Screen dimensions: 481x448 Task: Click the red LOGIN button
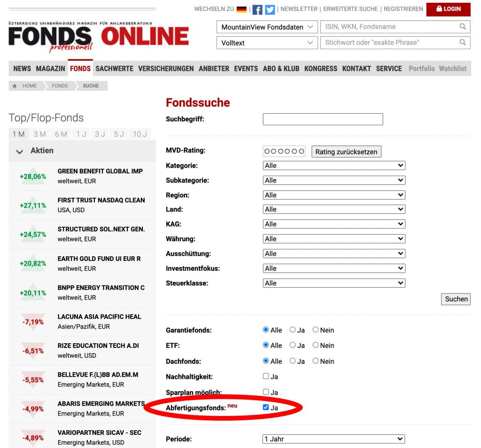click(x=449, y=9)
